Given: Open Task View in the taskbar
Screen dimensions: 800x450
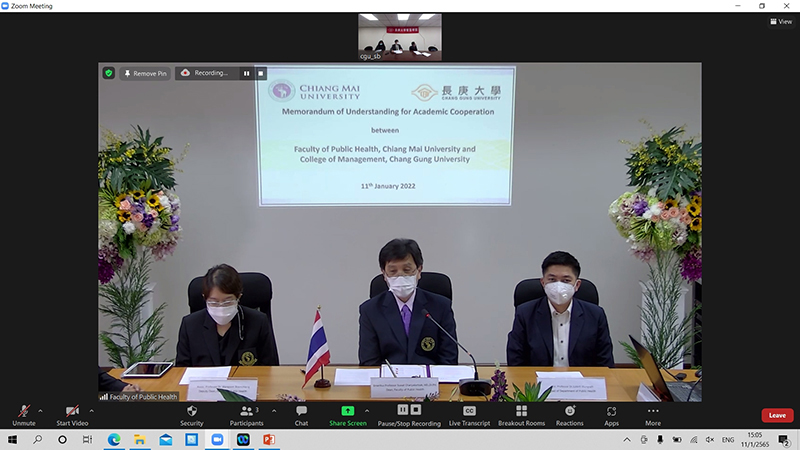Looking at the screenshot, I should point(88,439).
